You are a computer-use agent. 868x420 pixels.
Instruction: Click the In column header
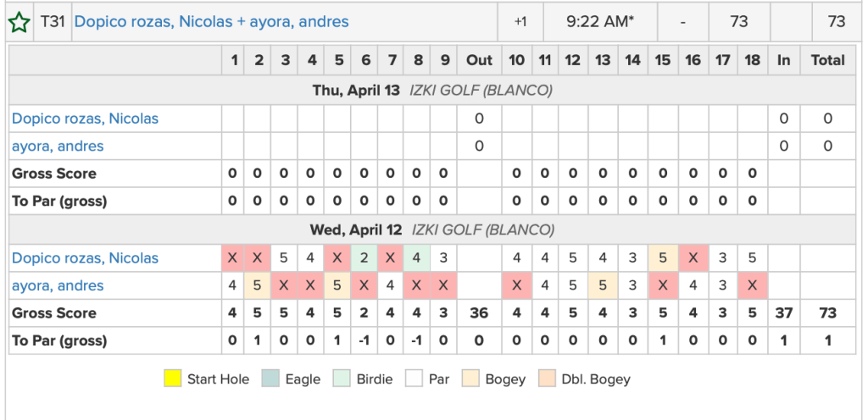[x=783, y=60]
